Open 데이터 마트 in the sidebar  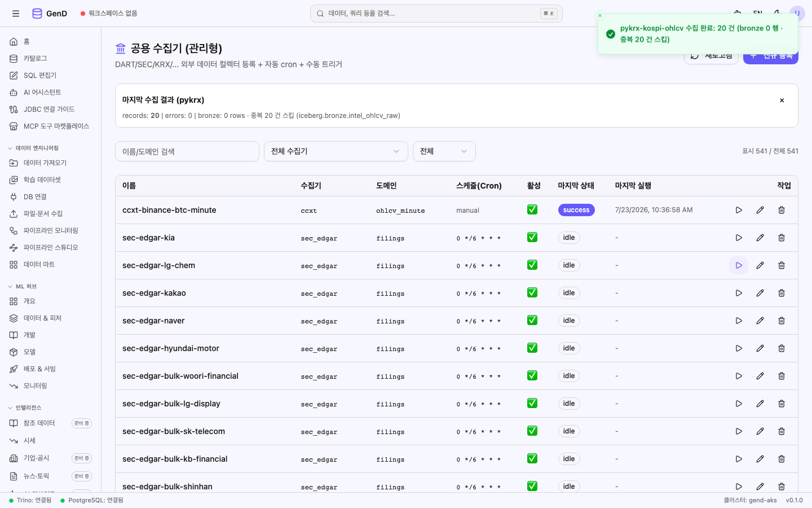point(51,265)
